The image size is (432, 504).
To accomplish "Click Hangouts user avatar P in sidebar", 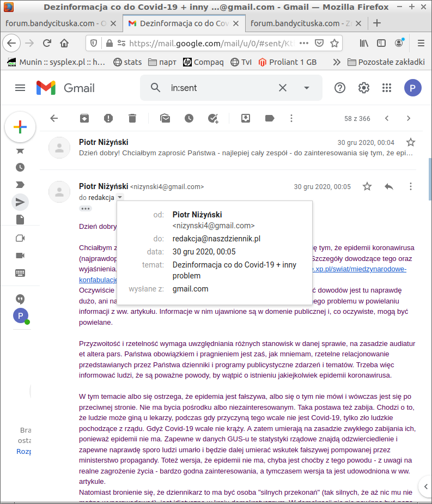I will point(21,316).
